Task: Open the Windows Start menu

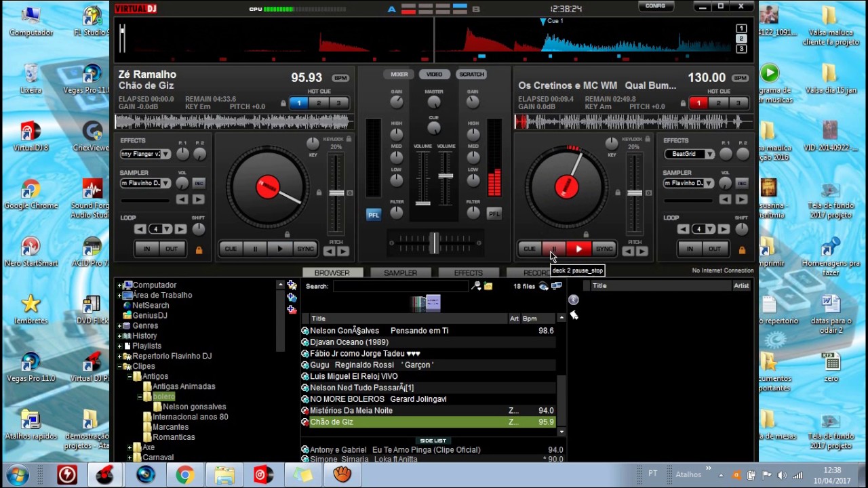Action: [x=16, y=475]
